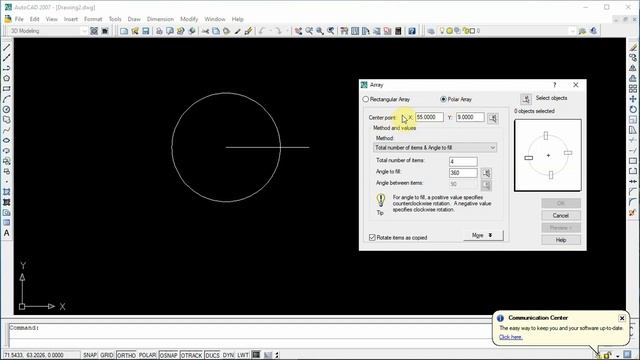Click the New drawing toolbar icon
The width and height of the screenshot is (640, 360).
(124, 31)
